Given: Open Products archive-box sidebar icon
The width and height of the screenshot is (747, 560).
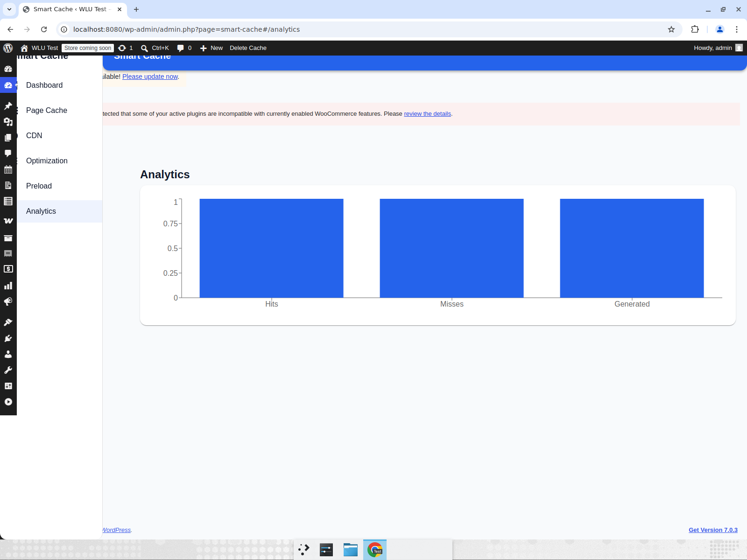Looking at the screenshot, I should 8,238.
